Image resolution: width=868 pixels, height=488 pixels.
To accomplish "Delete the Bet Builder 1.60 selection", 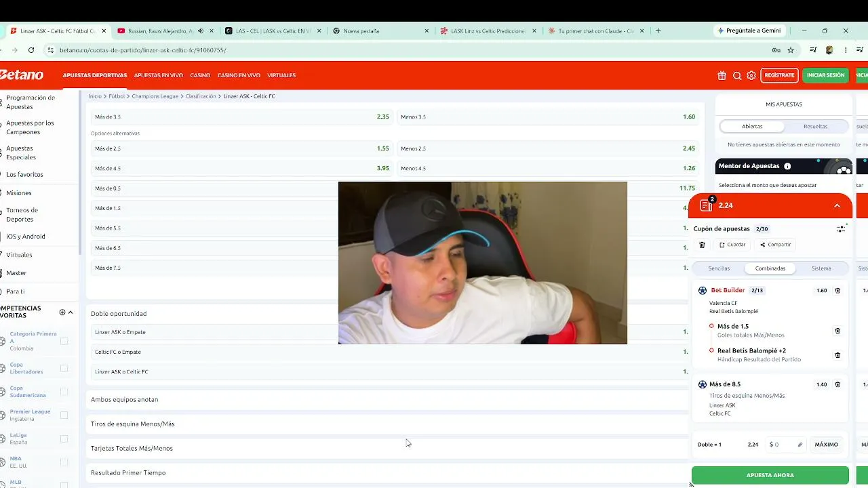I will click(x=837, y=290).
